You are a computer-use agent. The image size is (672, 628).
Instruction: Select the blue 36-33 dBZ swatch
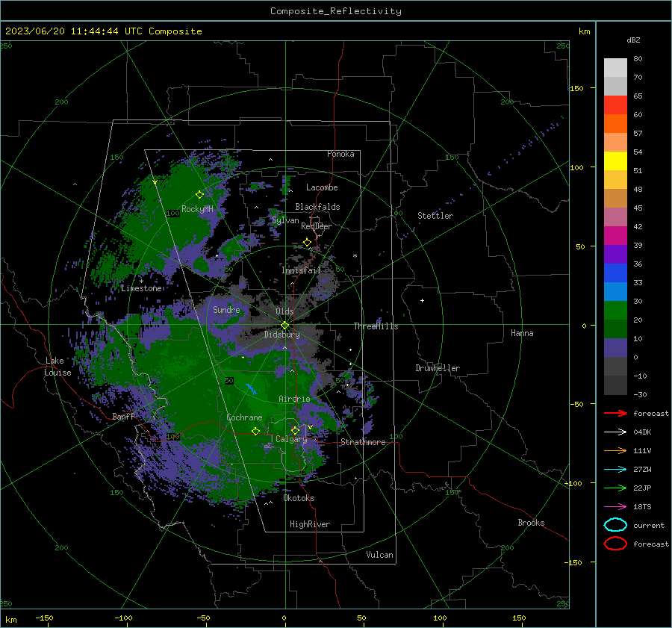[615, 273]
